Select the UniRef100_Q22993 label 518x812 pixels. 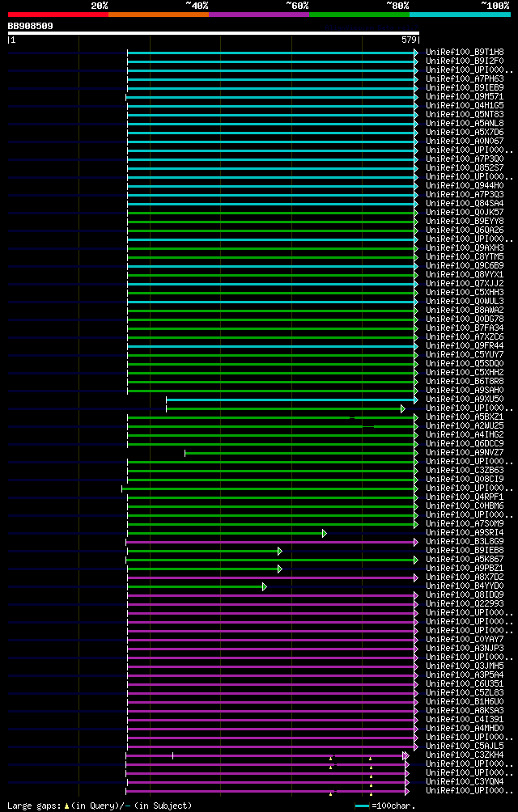(x=465, y=603)
